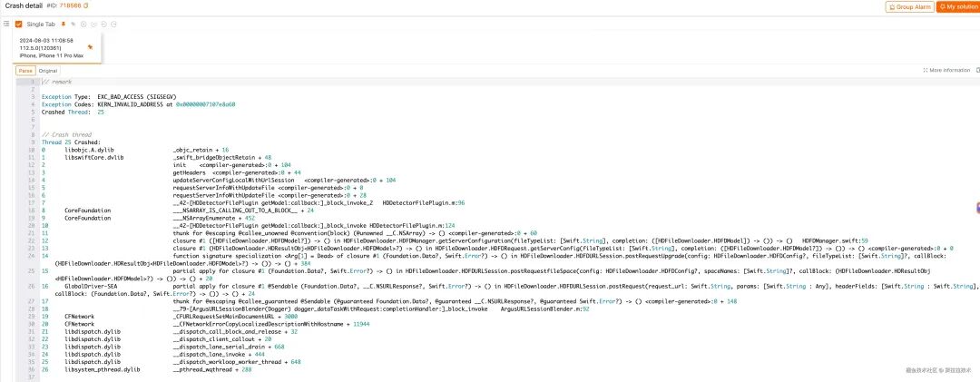
Task: Copy the crash ID 718568
Action: pyautogui.click(x=85, y=5)
